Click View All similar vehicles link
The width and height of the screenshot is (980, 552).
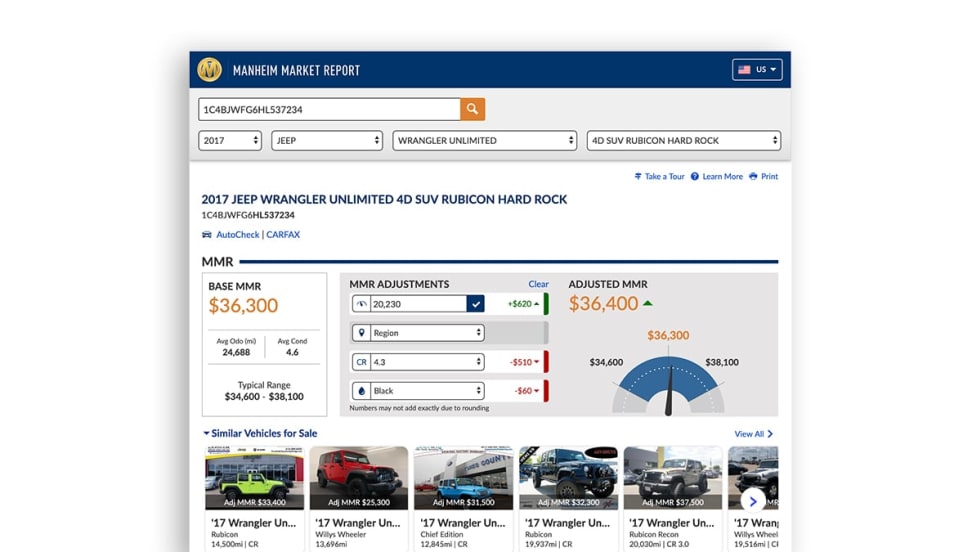pos(754,434)
